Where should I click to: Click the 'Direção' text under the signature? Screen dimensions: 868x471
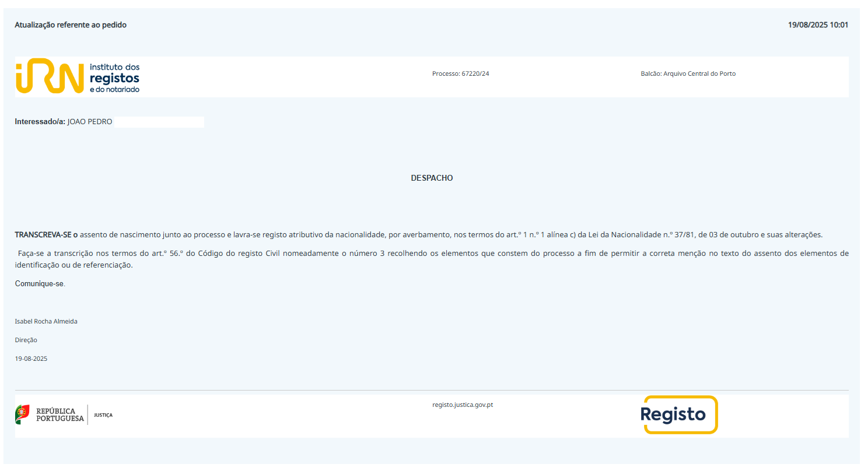[26, 340]
